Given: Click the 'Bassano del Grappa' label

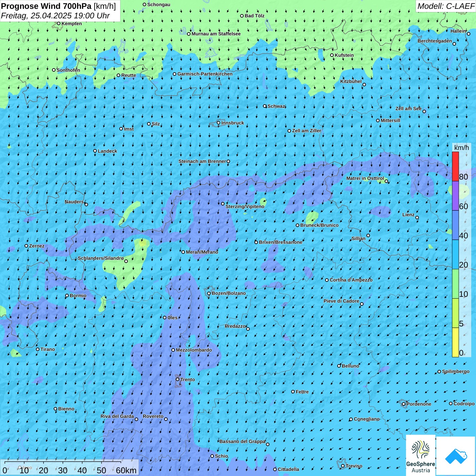Looking at the screenshot, I should coord(242,441).
